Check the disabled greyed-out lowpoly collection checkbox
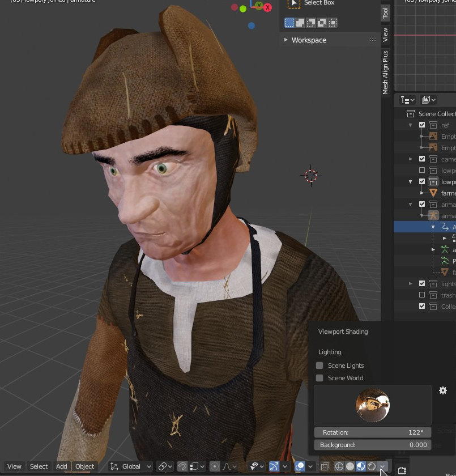Screen dimensions: 456x476 point(421,170)
